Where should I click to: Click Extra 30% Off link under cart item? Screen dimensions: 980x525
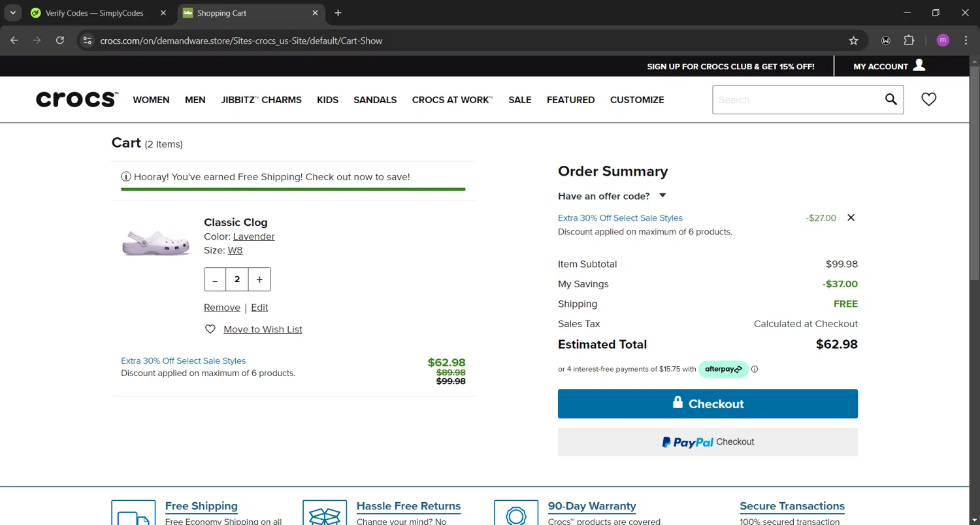(x=183, y=361)
